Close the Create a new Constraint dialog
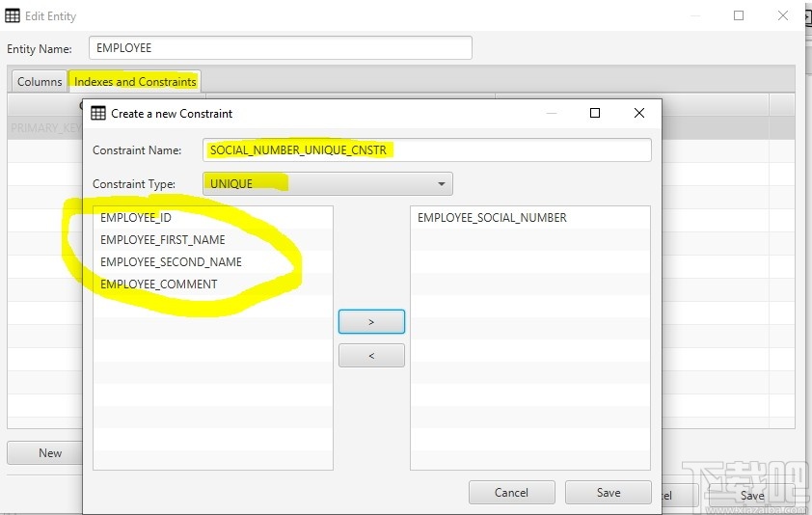 639,113
